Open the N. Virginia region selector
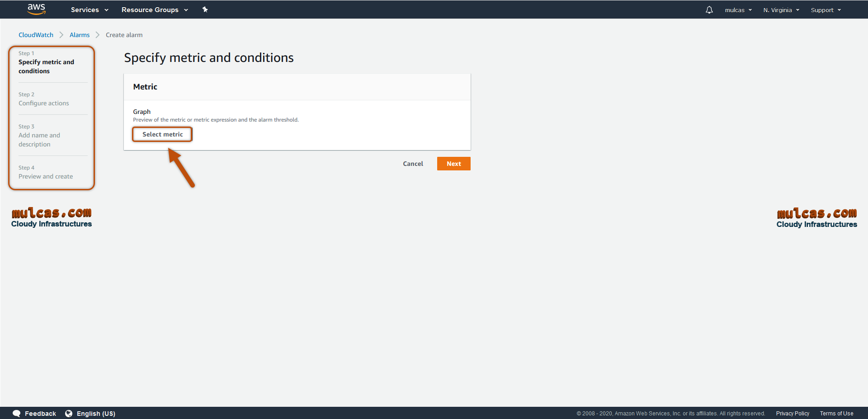Screen dimensions: 868x419 click(781, 10)
